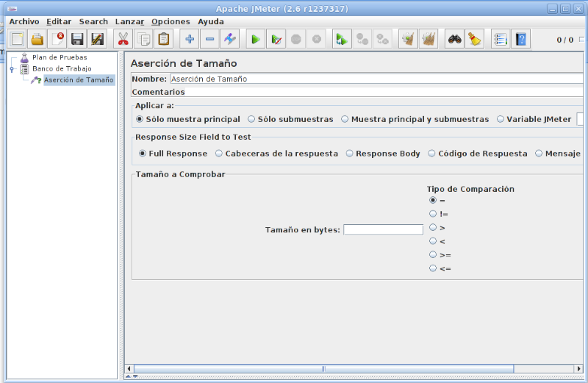
Task: Open the Lanzar menu
Action: [x=129, y=22]
